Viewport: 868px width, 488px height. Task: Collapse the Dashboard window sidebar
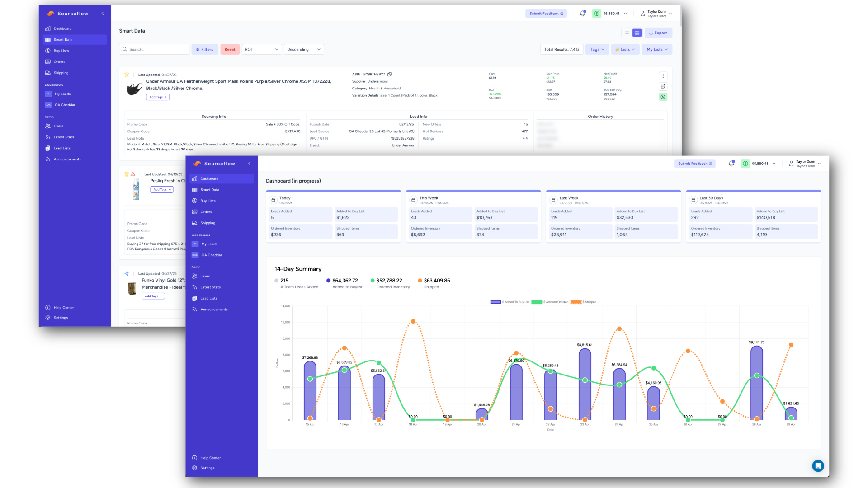click(x=249, y=164)
